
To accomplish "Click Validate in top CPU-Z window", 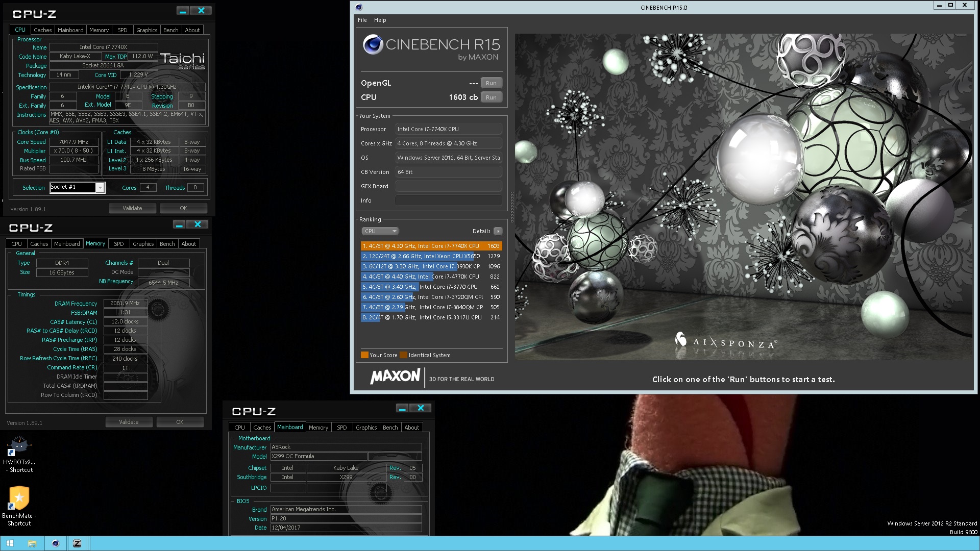I will coord(132,208).
